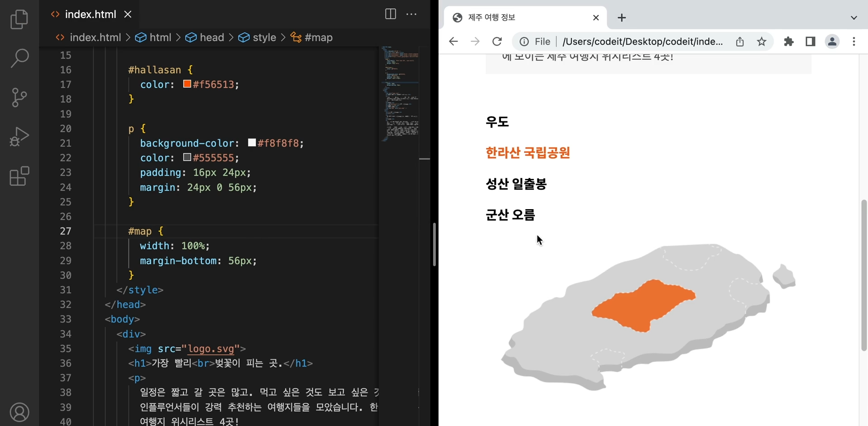Click the code minimap overview

tap(399, 93)
